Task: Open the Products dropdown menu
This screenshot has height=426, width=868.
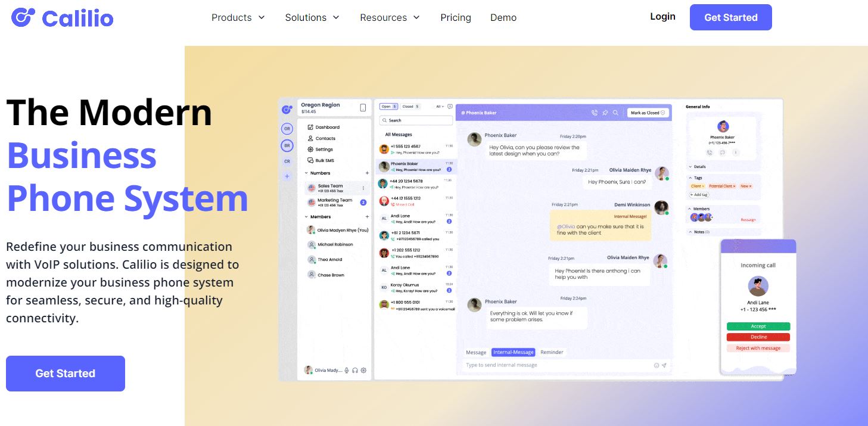Action: (238, 17)
